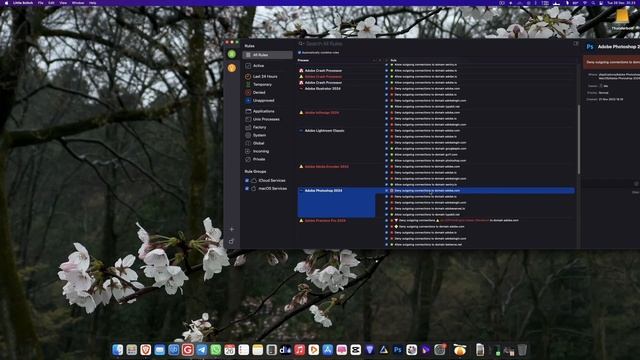
Task: Click the red Deny banner in inspector
Action: [x=611, y=62]
